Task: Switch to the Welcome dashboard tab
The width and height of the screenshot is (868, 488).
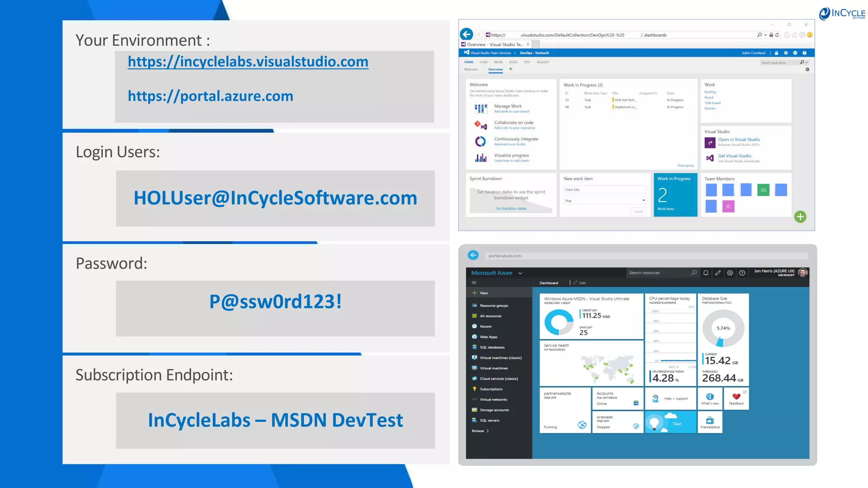Action: click(471, 69)
